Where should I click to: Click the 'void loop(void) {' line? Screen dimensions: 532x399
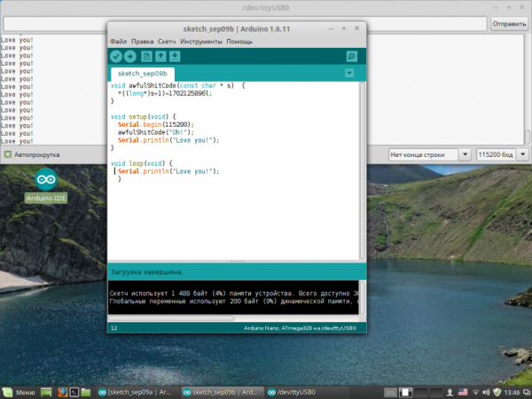pyautogui.click(x=142, y=163)
